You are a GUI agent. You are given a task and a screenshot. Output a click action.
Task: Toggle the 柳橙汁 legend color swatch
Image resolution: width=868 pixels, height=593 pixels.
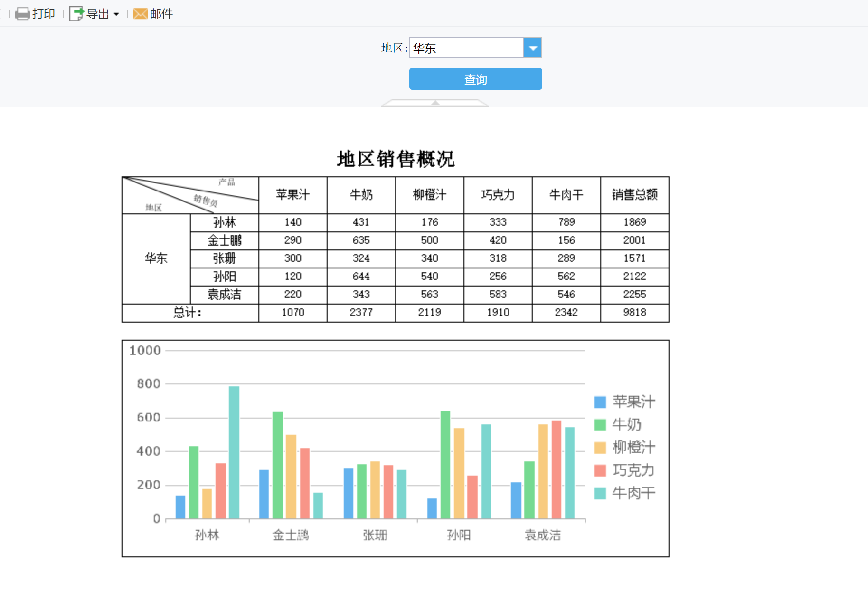click(600, 448)
